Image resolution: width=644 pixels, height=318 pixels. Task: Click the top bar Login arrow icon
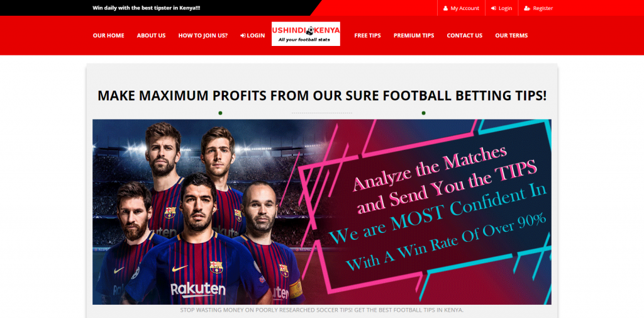pos(494,8)
